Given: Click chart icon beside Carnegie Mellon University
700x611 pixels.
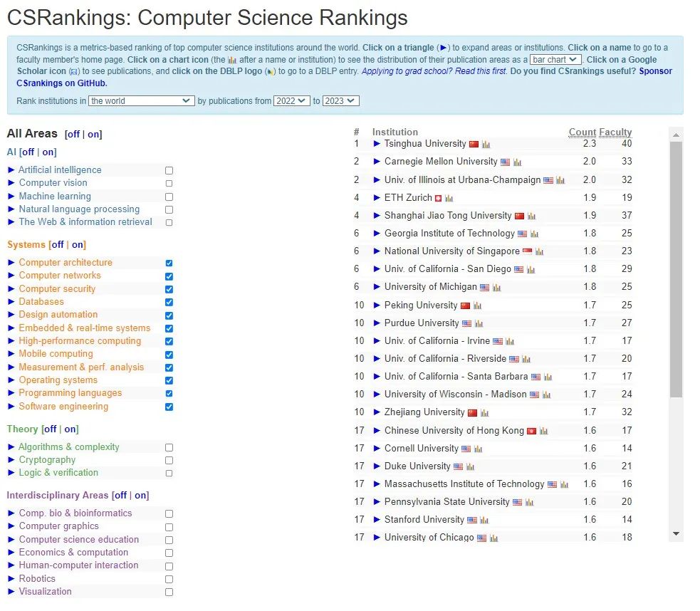Looking at the screenshot, I should tap(518, 162).
